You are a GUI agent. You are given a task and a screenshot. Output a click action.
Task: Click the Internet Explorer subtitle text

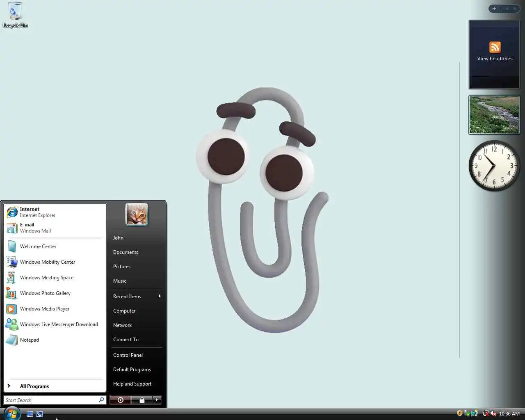point(38,215)
